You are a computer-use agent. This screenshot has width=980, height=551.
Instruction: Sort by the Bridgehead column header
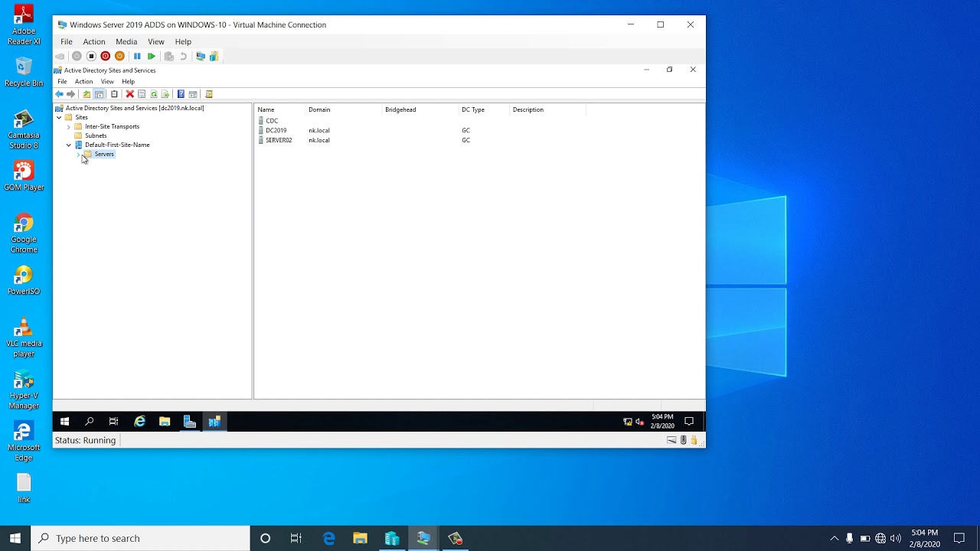click(x=420, y=110)
